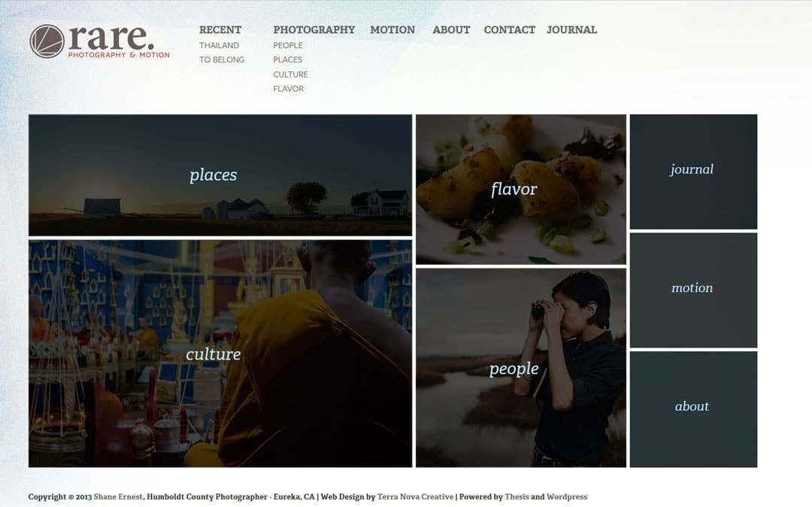Click the rare. Photography & Motion logo
Image resolution: width=812 pixels, height=507 pixels.
click(x=99, y=41)
